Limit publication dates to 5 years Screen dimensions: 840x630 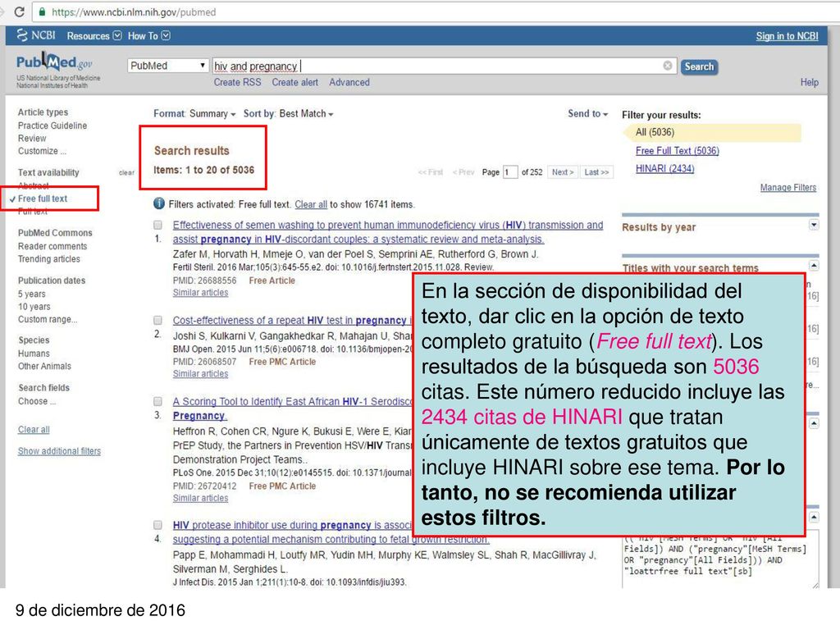(32, 294)
